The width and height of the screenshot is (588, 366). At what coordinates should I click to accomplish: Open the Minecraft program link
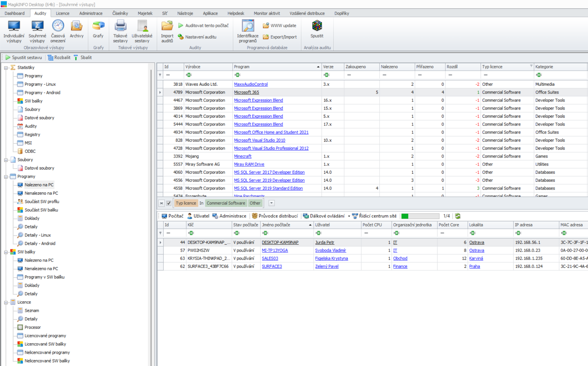point(243,156)
